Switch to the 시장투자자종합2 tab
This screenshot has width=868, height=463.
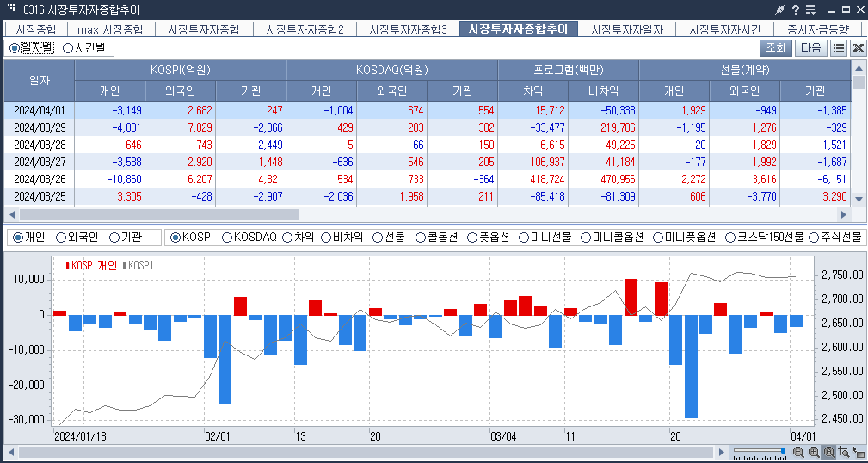coord(305,29)
